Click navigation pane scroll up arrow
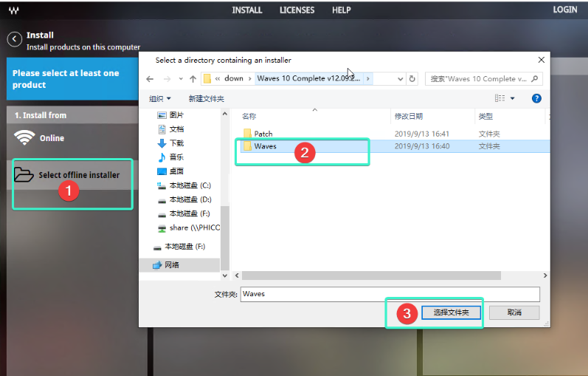The height and width of the screenshot is (376, 588). click(x=224, y=114)
